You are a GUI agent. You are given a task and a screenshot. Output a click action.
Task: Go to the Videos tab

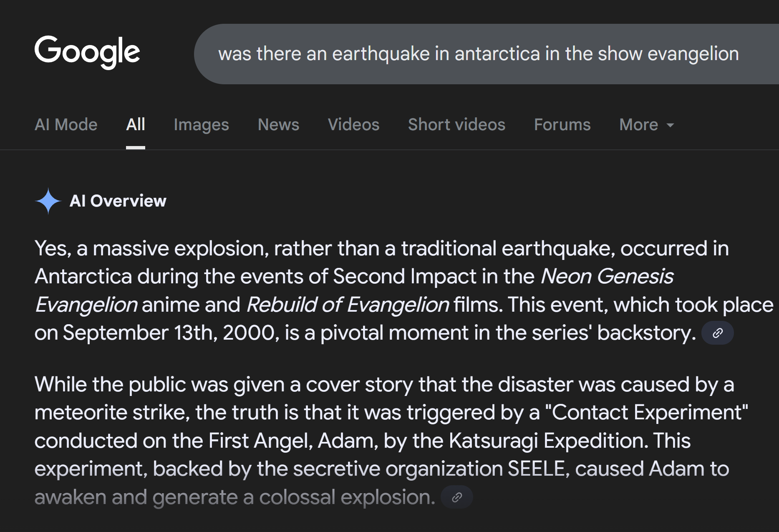click(x=353, y=124)
